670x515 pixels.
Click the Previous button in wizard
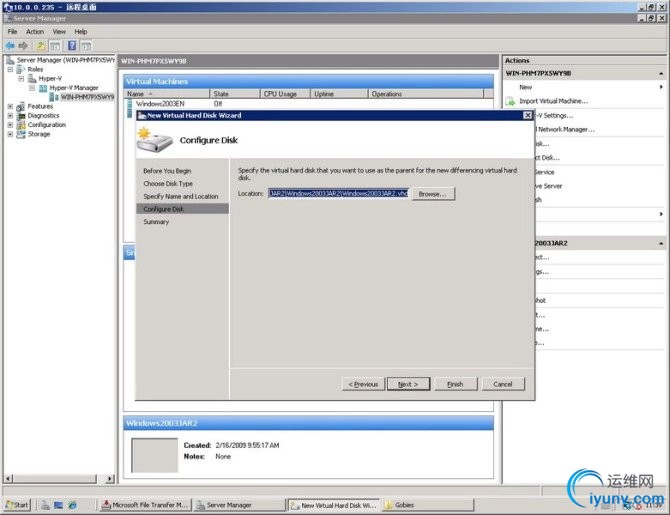coord(363,384)
